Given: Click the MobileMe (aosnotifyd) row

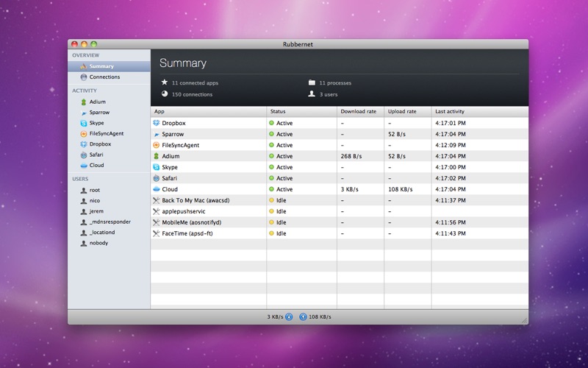Looking at the screenshot, I should [x=340, y=223].
